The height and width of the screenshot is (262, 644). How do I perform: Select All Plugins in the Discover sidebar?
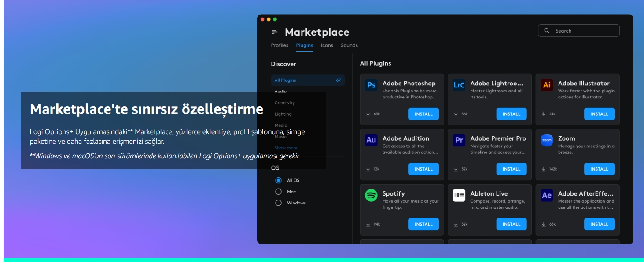[308, 80]
